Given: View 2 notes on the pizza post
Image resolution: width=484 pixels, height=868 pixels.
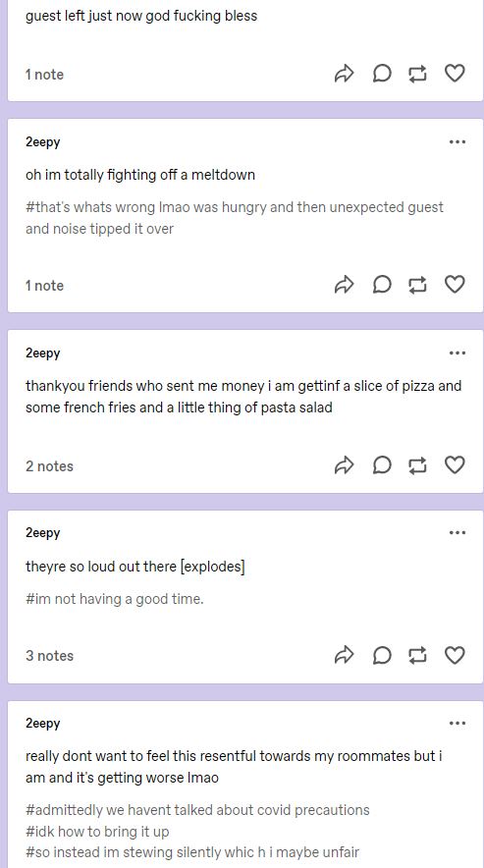Looking at the screenshot, I should pos(49,466).
